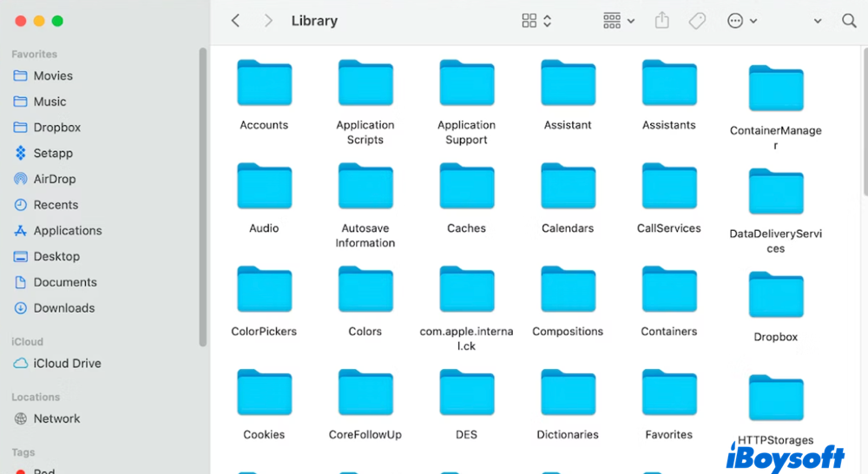Expand the toolbar overflow chevron

pos(818,21)
